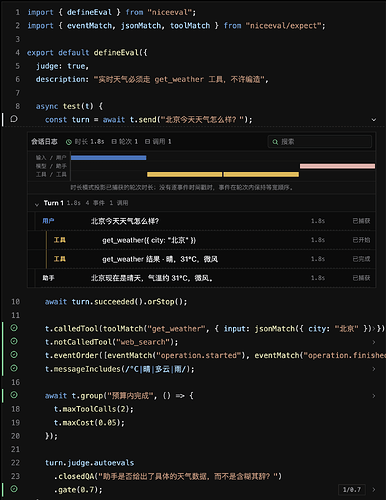The width and height of the screenshot is (386, 500).
Task: Click the 工具 / 工具 timeline lane label
Action: (x=51, y=174)
